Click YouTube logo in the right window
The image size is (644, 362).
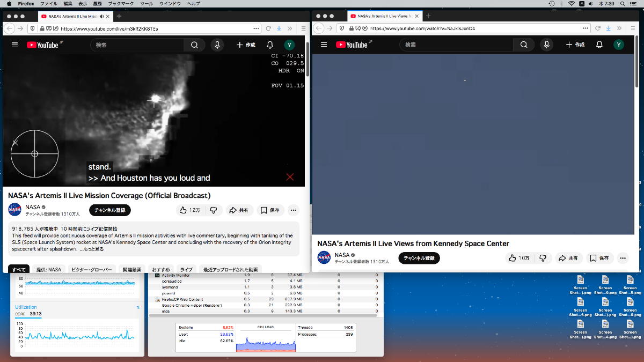coord(352,45)
